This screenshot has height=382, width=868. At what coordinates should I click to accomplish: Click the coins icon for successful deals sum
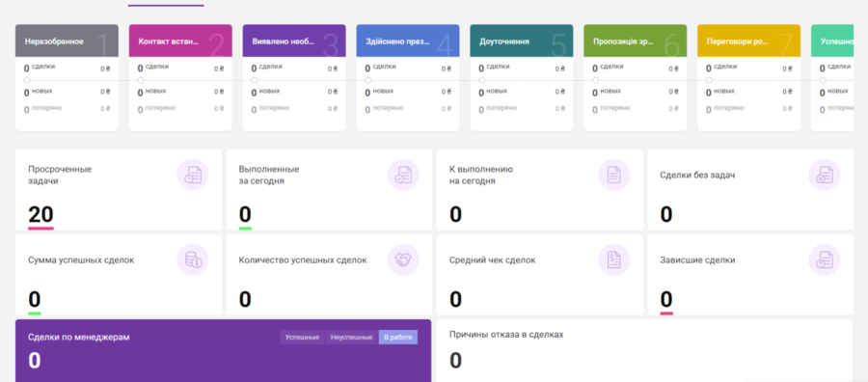[193, 259]
